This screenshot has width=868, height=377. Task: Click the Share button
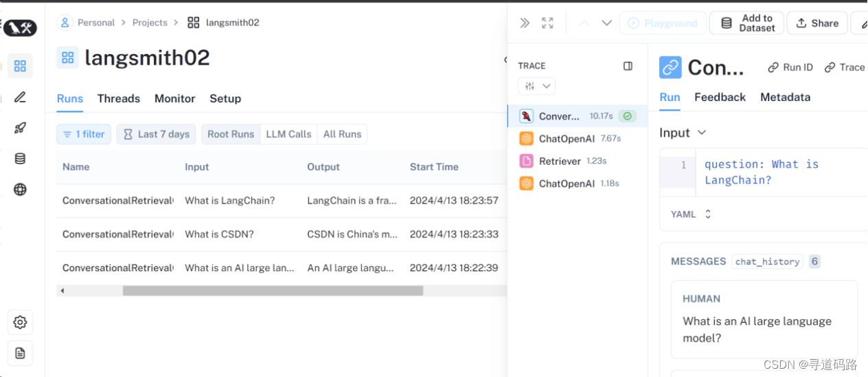point(817,23)
